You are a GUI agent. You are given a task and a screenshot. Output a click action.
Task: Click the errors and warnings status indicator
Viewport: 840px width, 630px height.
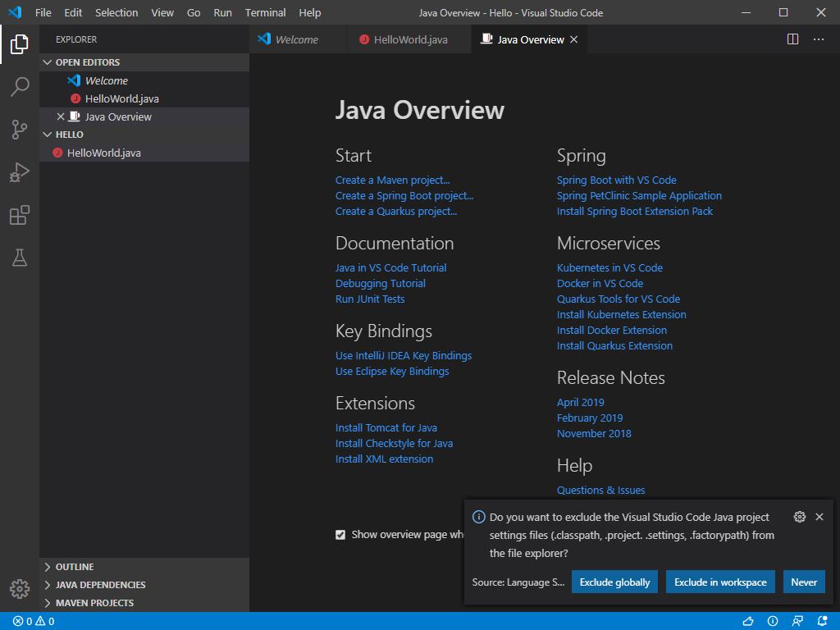pos(34,622)
